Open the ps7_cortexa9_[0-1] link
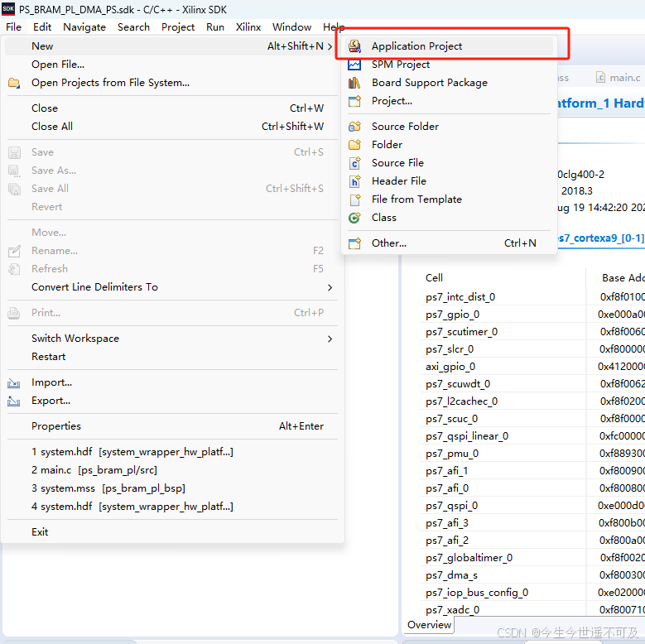 (600, 238)
